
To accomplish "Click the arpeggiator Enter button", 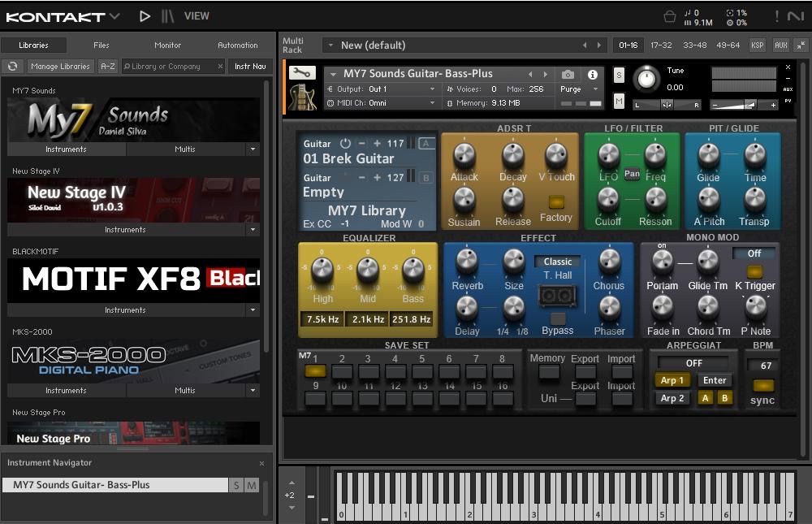I will pyautogui.click(x=715, y=380).
